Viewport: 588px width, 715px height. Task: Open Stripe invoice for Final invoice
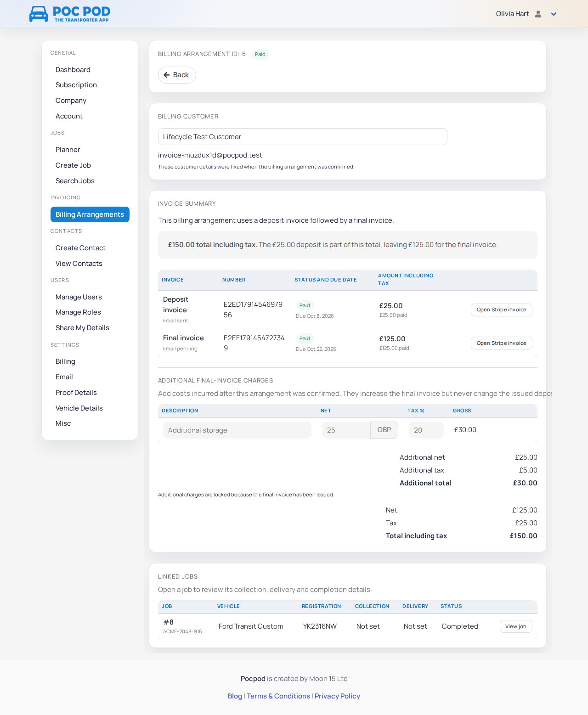(x=501, y=343)
